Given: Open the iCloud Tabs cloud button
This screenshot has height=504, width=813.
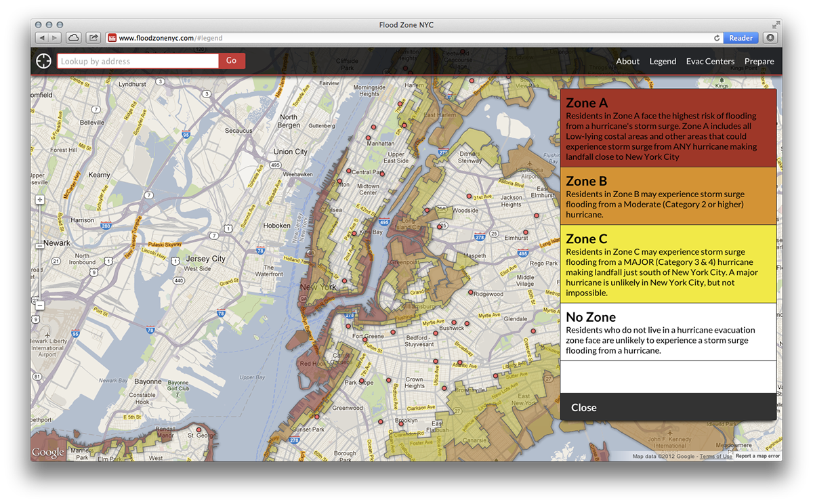Looking at the screenshot, I should [x=74, y=38].
